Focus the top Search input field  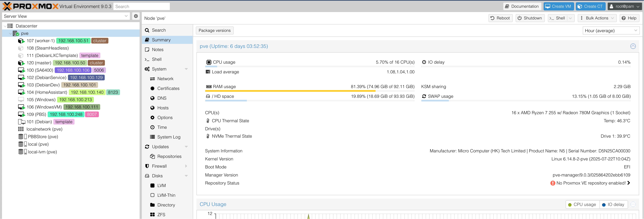pos(141,7)
